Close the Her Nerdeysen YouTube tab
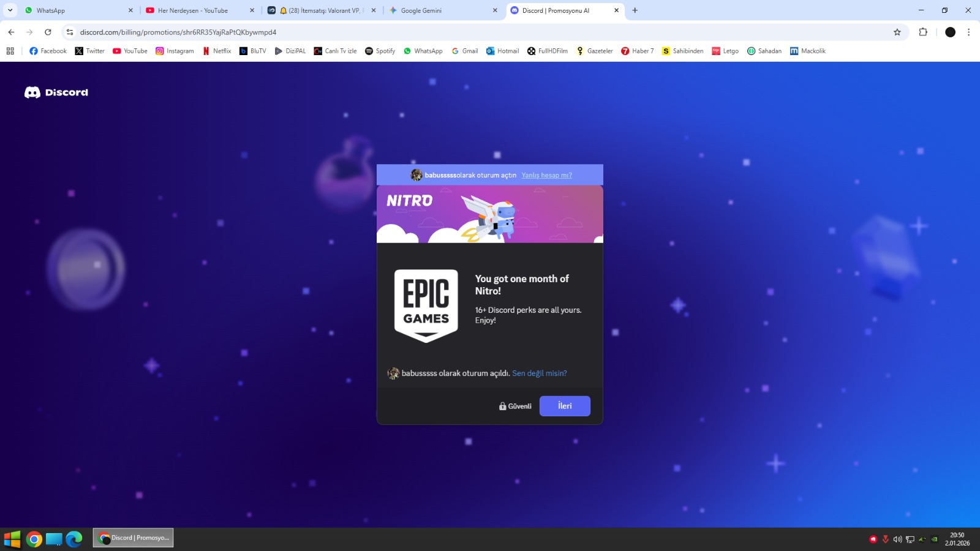 [x=252, y=10]
